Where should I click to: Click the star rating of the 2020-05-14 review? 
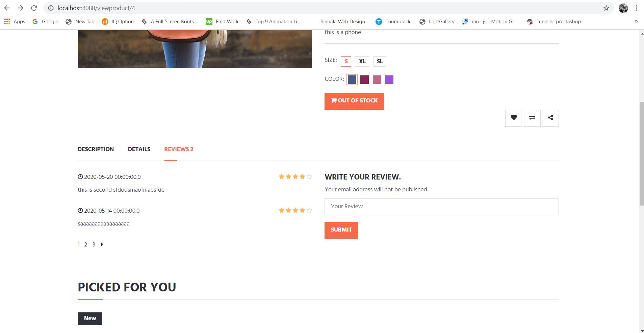pos(295,211)
